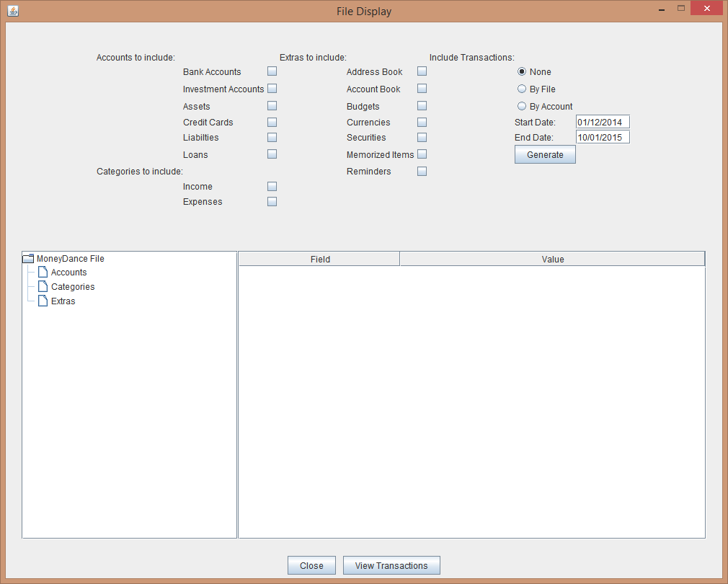Check the Reminders checkbox

(x=422, y=172)
